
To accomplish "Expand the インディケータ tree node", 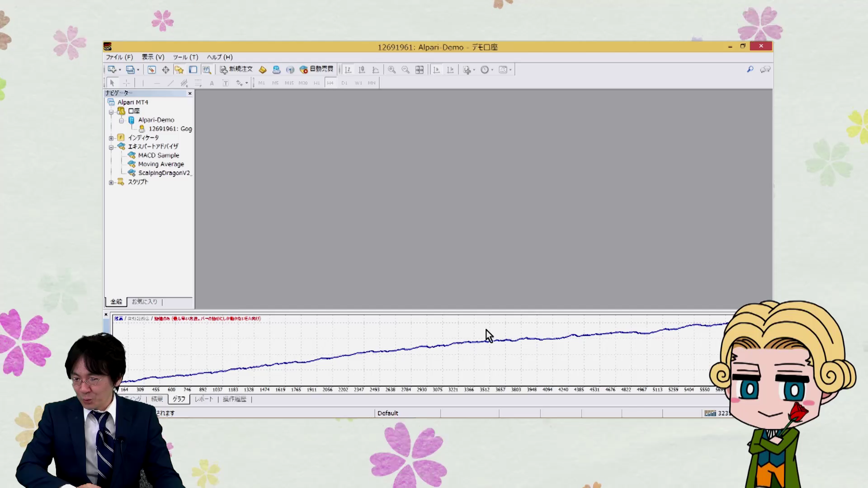I will (x=111, y=138).
